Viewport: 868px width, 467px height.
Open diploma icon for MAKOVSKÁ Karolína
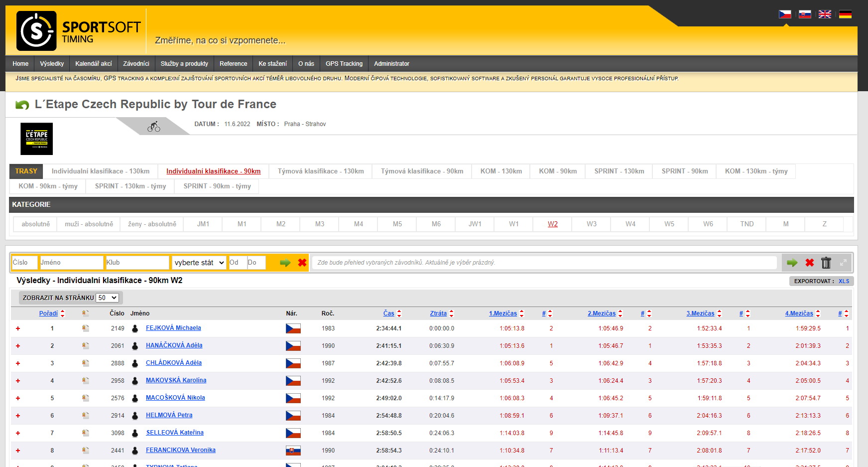[x=86, y=381]
